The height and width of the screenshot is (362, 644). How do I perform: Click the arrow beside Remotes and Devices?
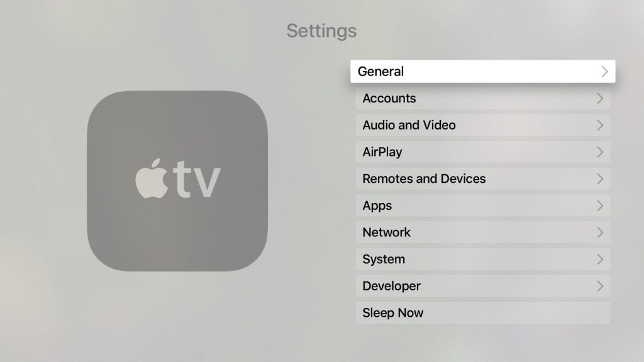click(600, 179)
